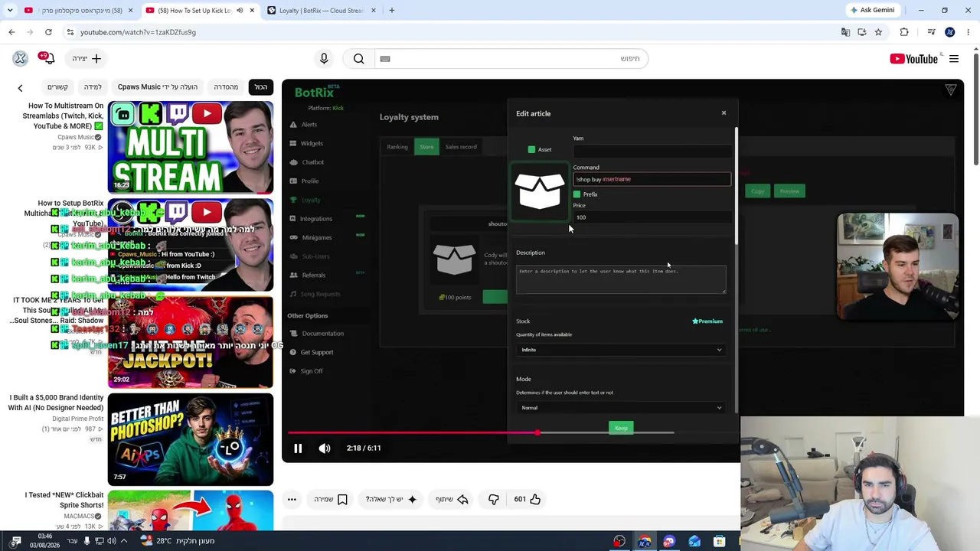Expand the system tray hidden icons chevron
980x551 pixels.
(x=124, y=541)
